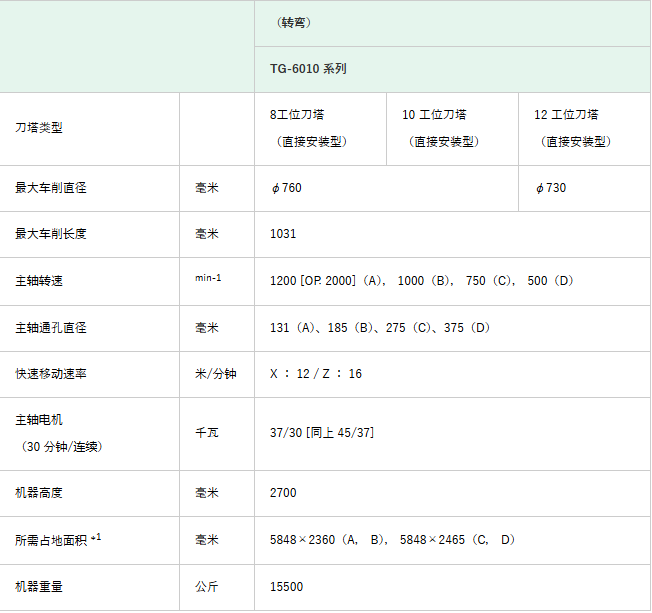Click the 主轴通孔直径 row label

tap(51, 327)
